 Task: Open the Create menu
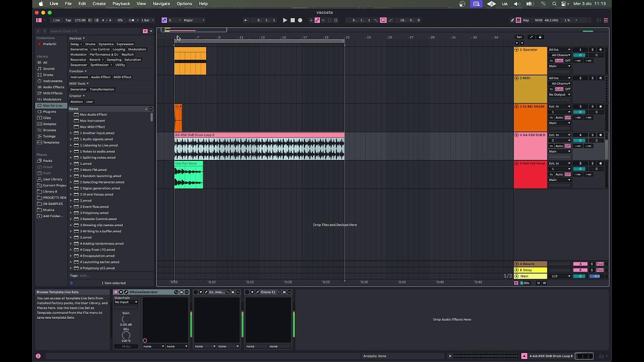[99, 4]
